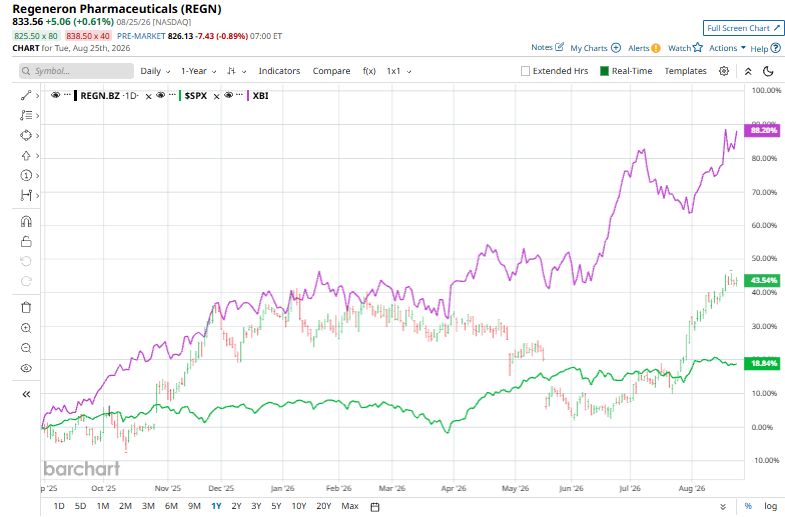Image resolution: width=785 pixels, height=517 pixels.
Task: Select the arrow marker tool
Action: (26, 156)
